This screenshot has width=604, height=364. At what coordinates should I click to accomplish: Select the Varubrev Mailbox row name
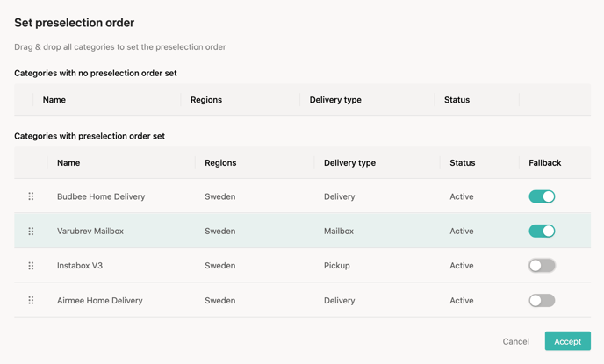click(x=90, y=232)
